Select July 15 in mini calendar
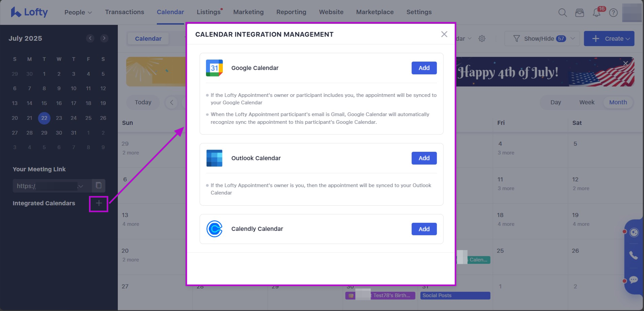Image resolution: width=644 pixels, height=311 pixels. click(44, 103)
